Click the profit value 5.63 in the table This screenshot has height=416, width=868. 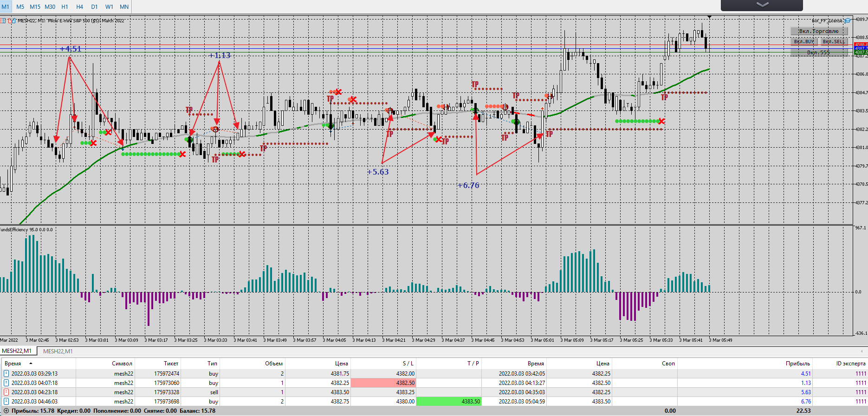806,392
